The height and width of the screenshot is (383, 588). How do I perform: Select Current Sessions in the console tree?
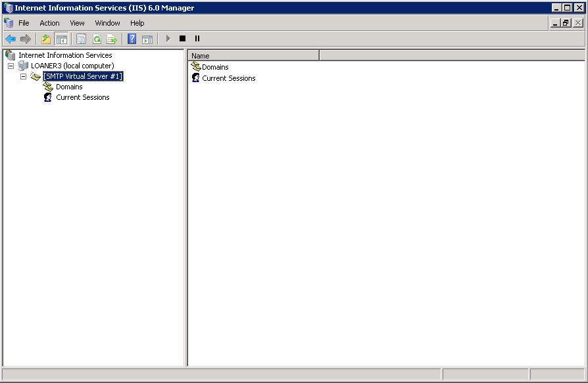82,97
